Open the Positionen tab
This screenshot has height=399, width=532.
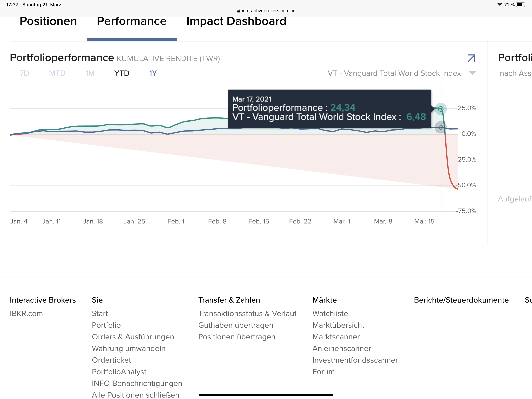coord(48,21)
